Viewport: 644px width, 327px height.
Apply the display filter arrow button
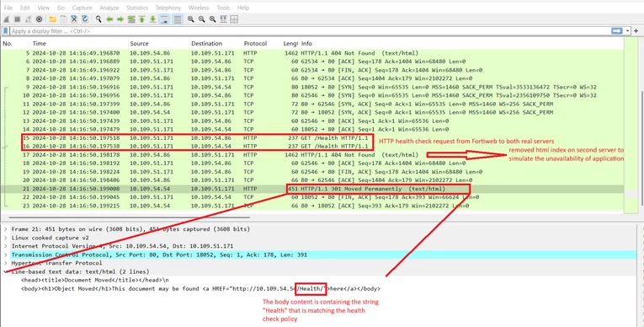pyautogui.click(x=616, y=31)
